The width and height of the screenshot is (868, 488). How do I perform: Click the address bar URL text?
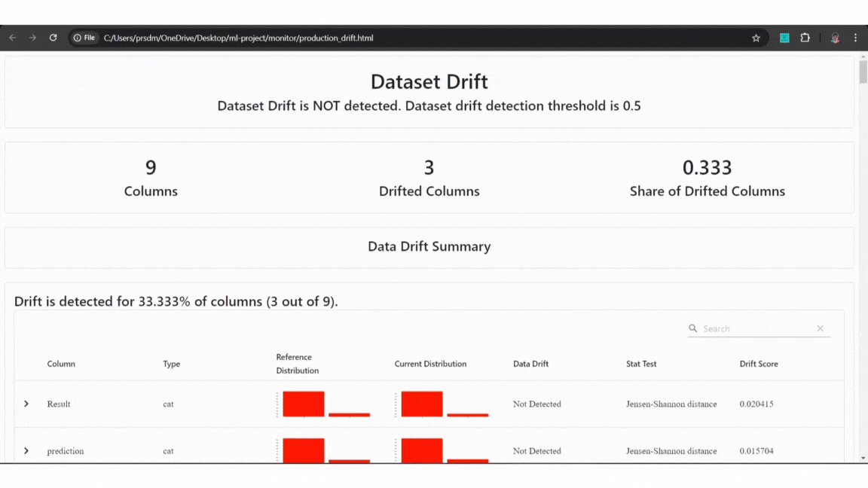point(239,38)
